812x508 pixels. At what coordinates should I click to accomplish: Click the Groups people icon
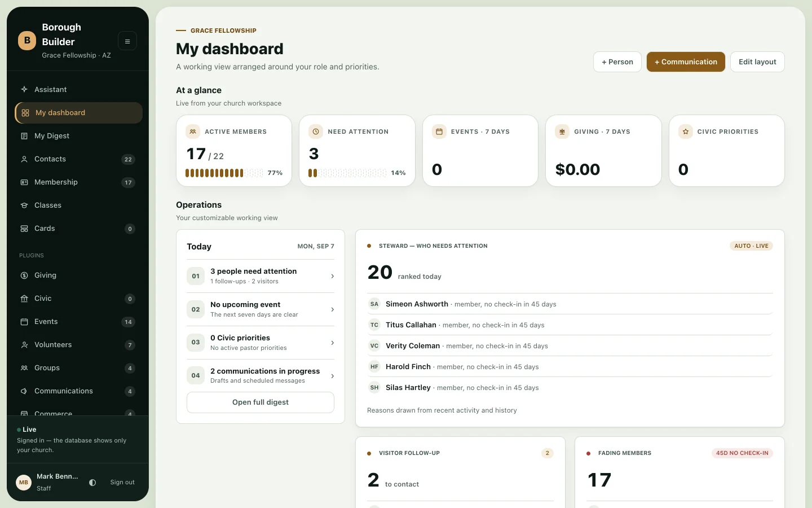click(x=24, y=368)
